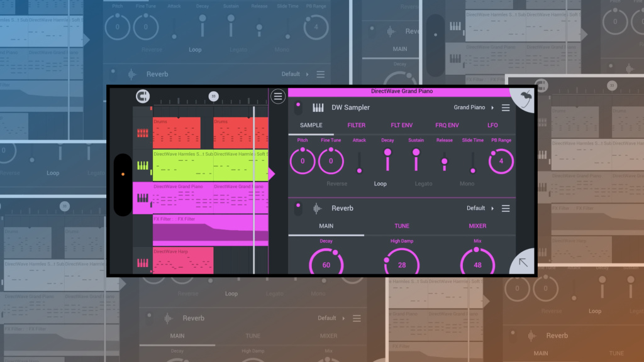The image size is (644, 362).
Task: Open the FL Studio logo button
Action: point(143,96)
